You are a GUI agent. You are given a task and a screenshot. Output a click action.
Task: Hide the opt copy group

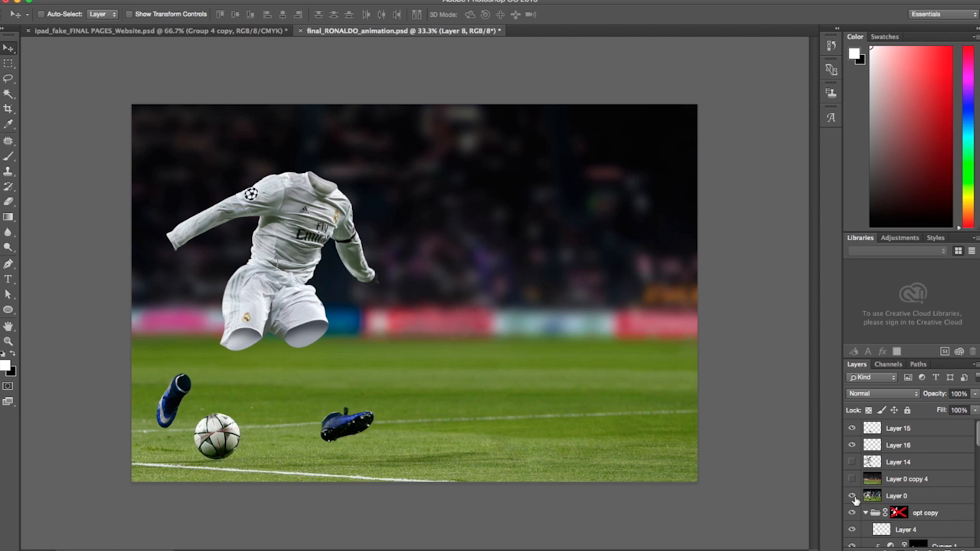[x=852, y=513]
